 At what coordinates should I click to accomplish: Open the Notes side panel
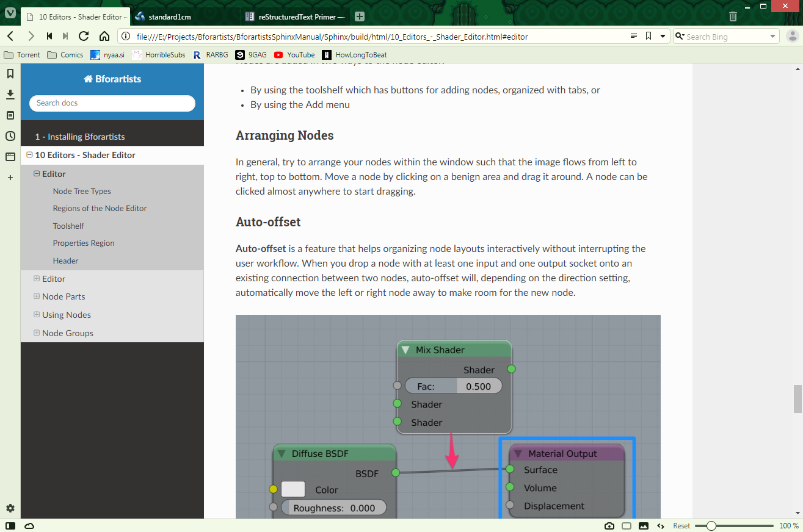pyautogui.click(x=10, y=115)
